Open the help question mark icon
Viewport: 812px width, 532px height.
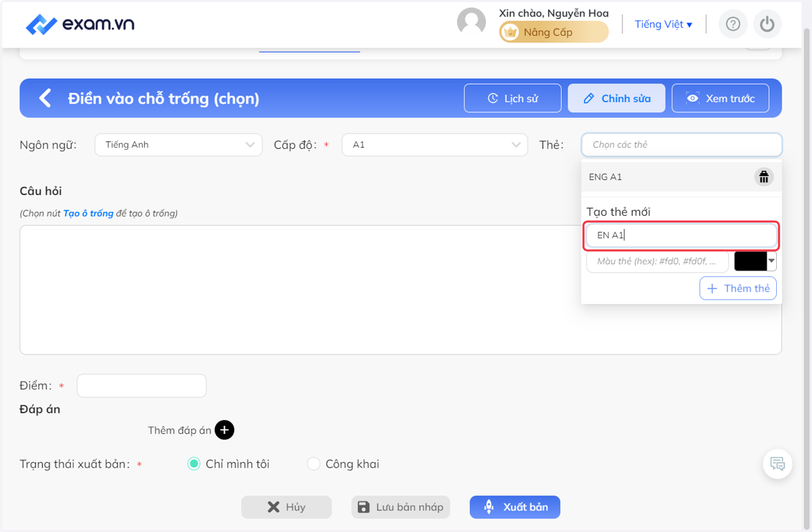click(733, 24)
